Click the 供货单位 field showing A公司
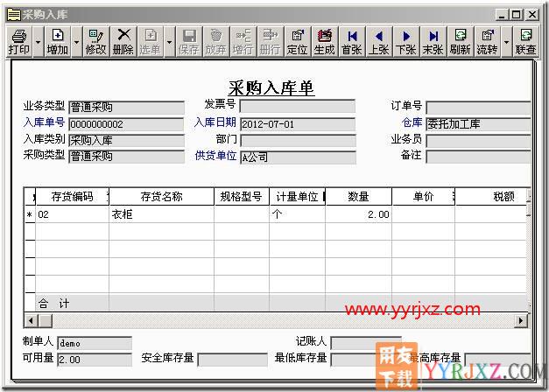Image resolution: width=549 pixels, height=392 pixels. (x=298, y=157)
